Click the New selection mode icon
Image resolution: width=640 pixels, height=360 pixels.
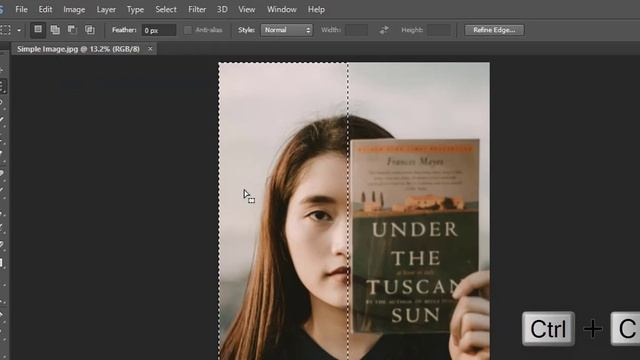(38, 30)
